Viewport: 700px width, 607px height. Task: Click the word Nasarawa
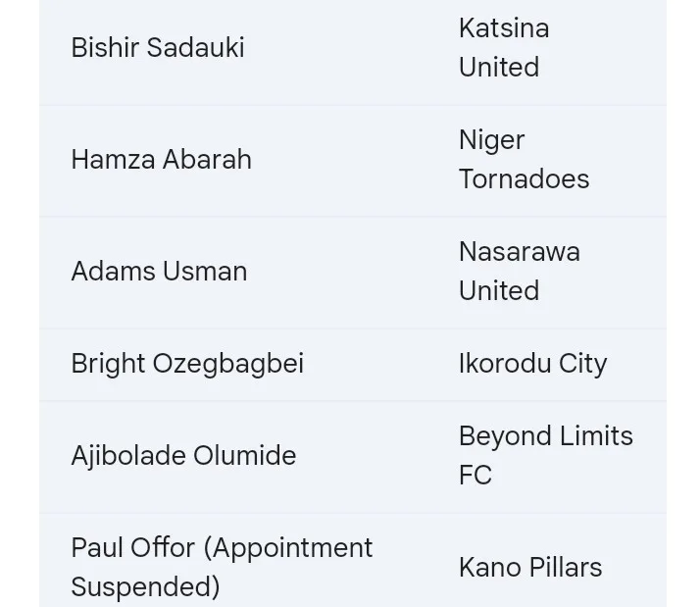pyautogui.click(x=519, y=252)
